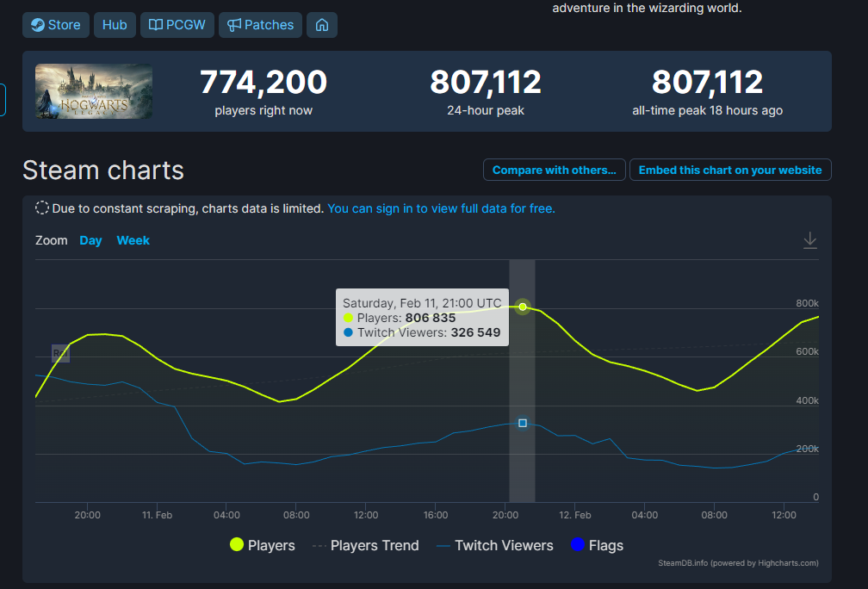
Task: Set chart zoom to Day
Action: [90, 240]
